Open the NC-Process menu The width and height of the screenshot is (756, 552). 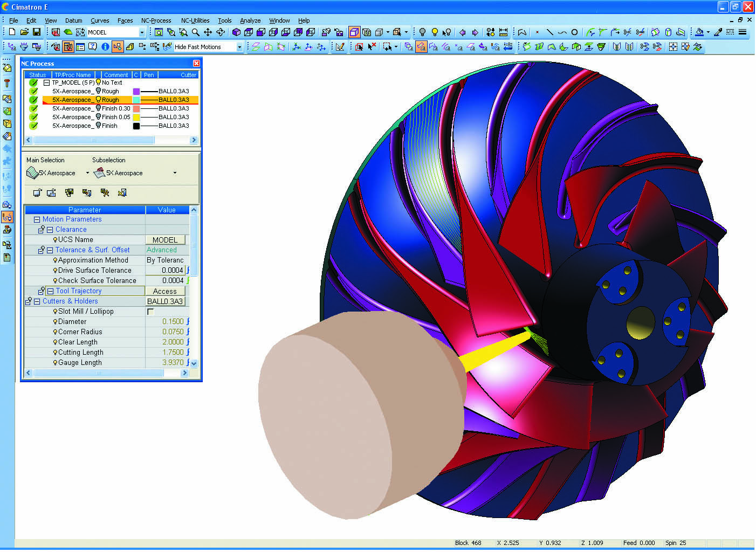click(156, 20)
